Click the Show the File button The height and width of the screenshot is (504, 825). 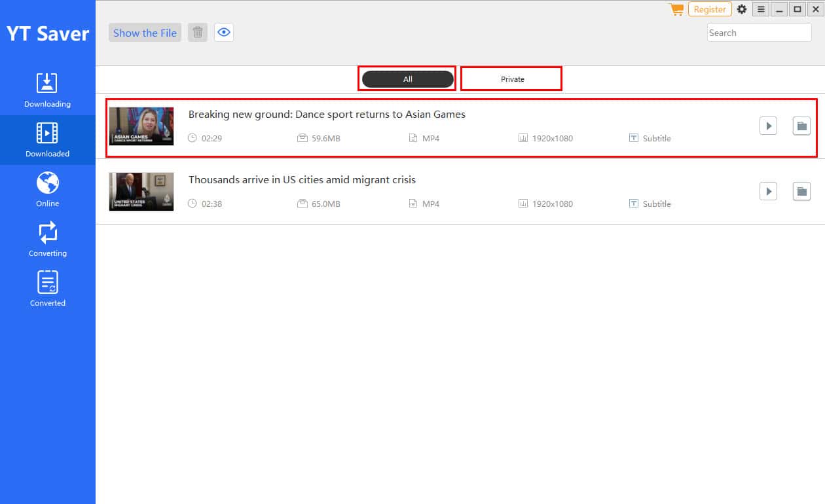(x=145, y=33)
